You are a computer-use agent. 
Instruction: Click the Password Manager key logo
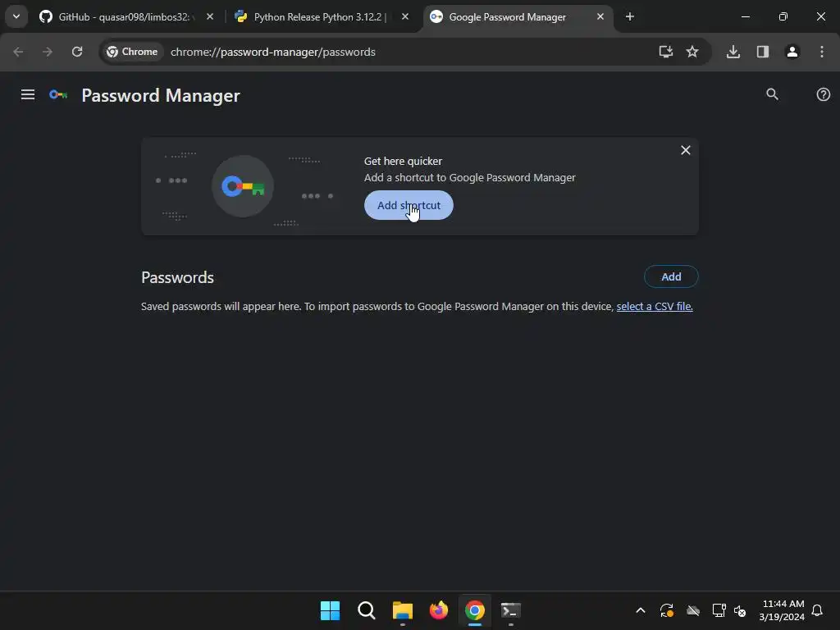58,95
